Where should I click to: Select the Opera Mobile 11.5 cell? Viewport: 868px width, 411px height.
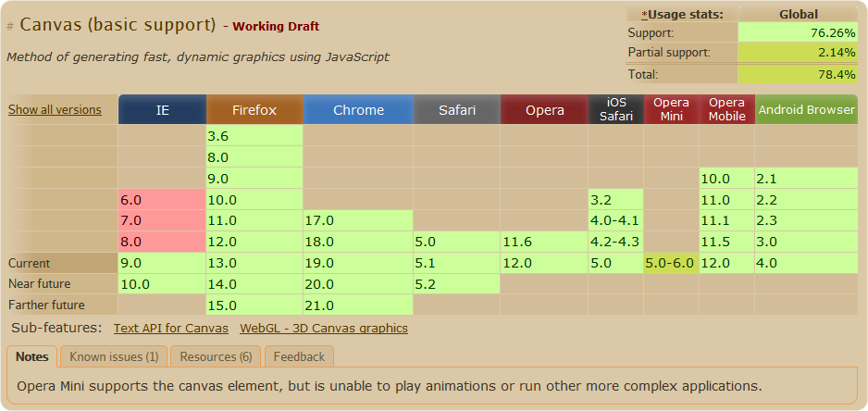pyautogui.click(x=726, y=242)
